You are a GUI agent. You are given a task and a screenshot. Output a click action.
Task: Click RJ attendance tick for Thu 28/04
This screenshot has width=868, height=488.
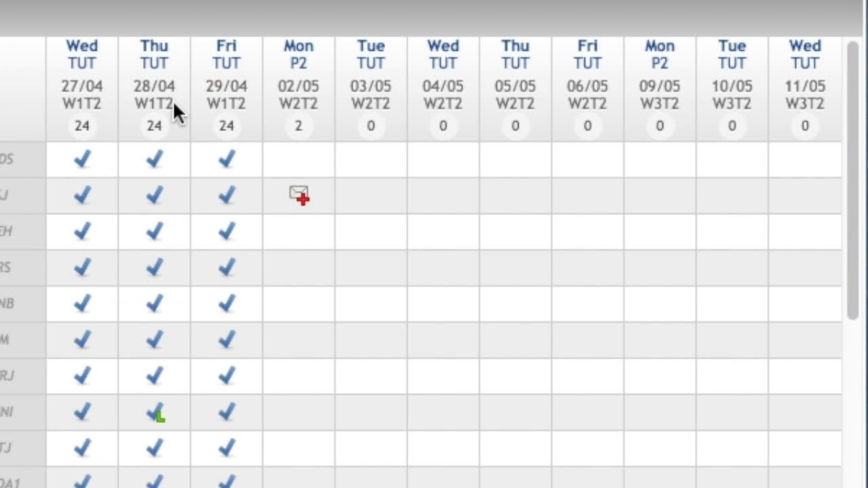155,375
